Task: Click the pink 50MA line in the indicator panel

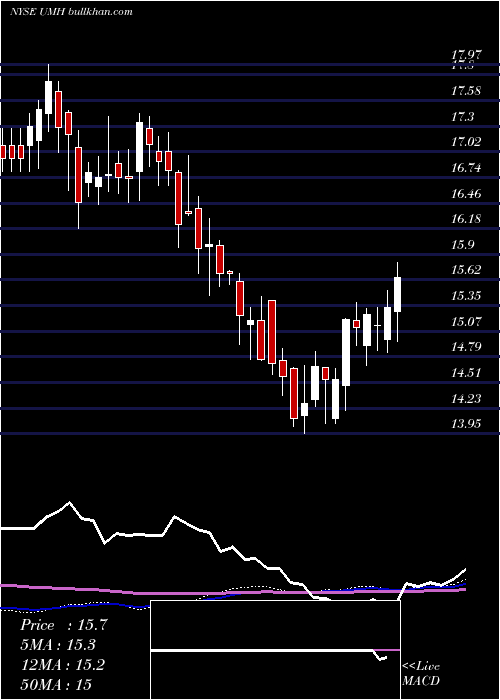Action: tap(232, 593)
